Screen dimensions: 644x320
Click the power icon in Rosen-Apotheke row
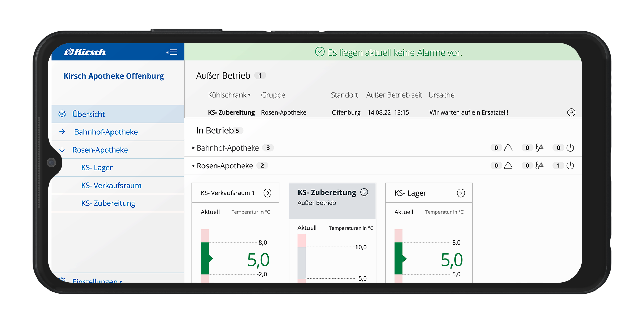click(570, 166)
